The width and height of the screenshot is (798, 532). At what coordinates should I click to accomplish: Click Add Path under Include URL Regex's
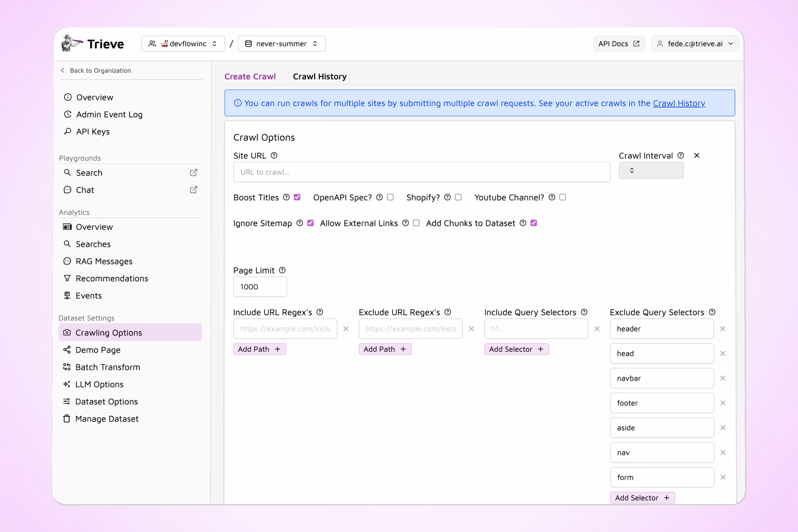[259, 349]
